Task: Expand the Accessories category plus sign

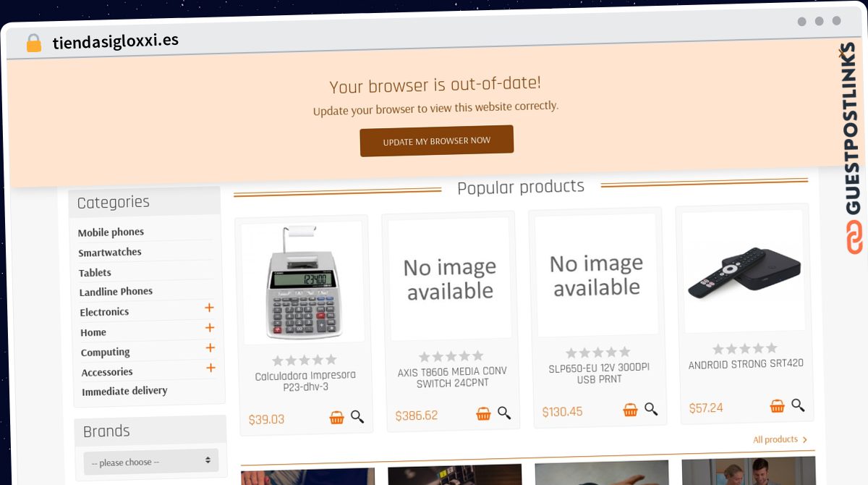Action: pyautogui.click(x=210, y=368)
